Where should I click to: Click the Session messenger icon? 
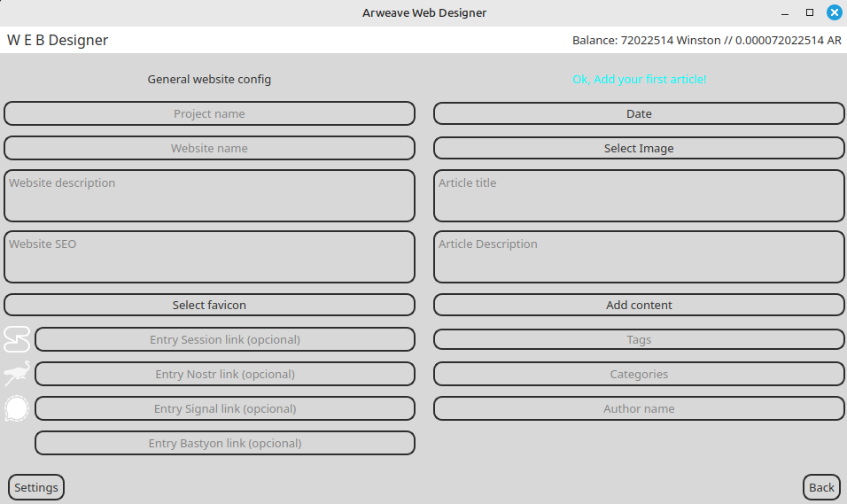click(17, 339)
